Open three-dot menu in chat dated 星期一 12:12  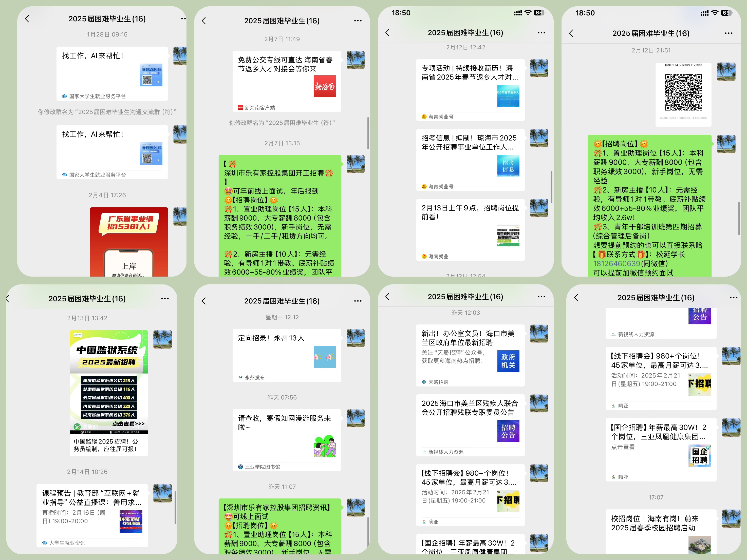[358, 301]
